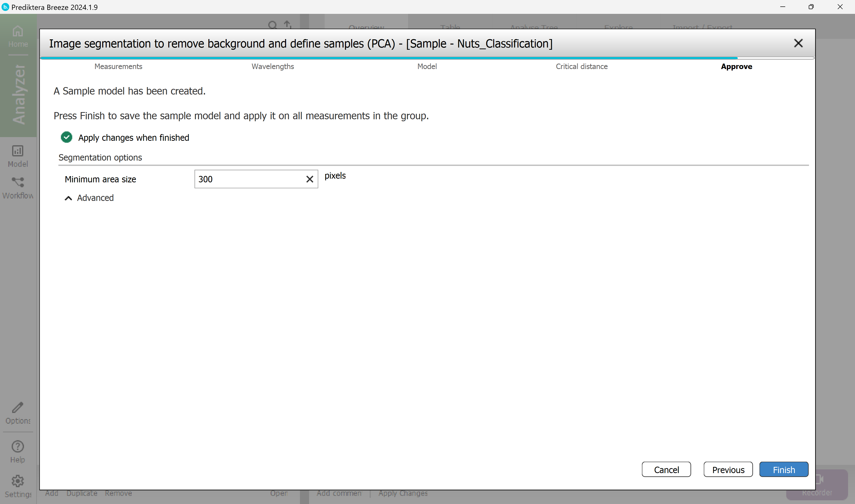Click the wizard progress bar
This screenshot has height=504, width=855.
(x=427, y=58)
